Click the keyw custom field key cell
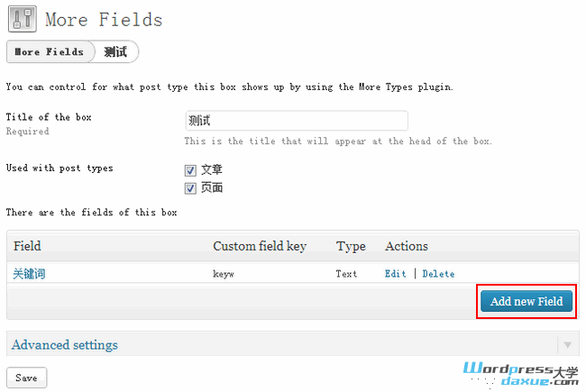 pyautogui.click(x=224, y=274)
